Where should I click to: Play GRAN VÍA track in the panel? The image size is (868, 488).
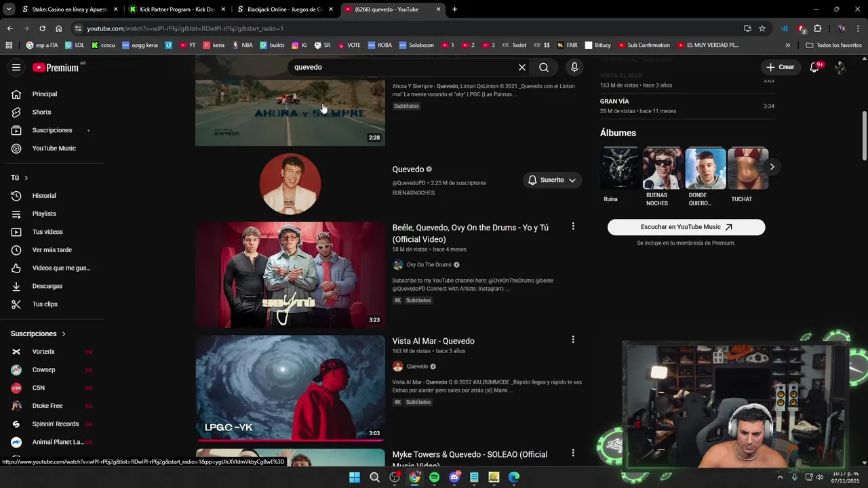(687, 106)
